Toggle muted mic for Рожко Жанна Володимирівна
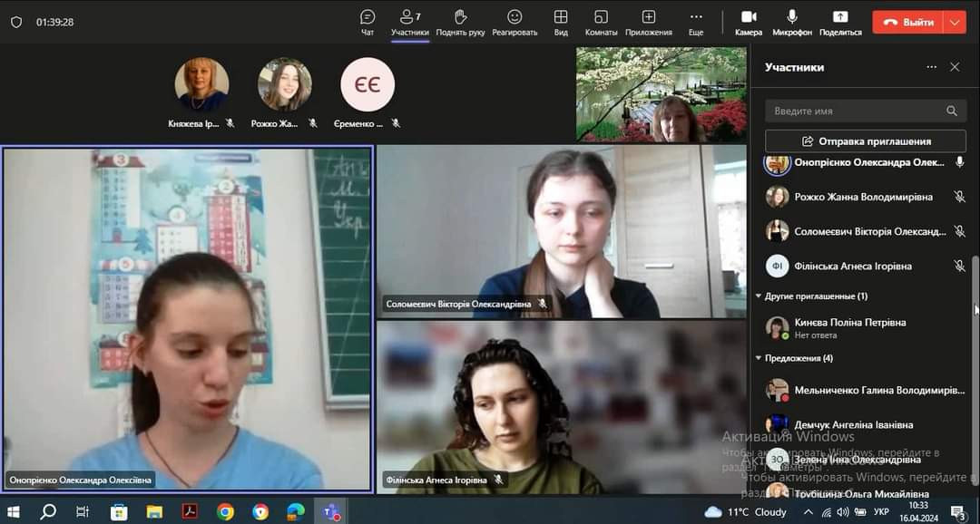 (959, 197)
